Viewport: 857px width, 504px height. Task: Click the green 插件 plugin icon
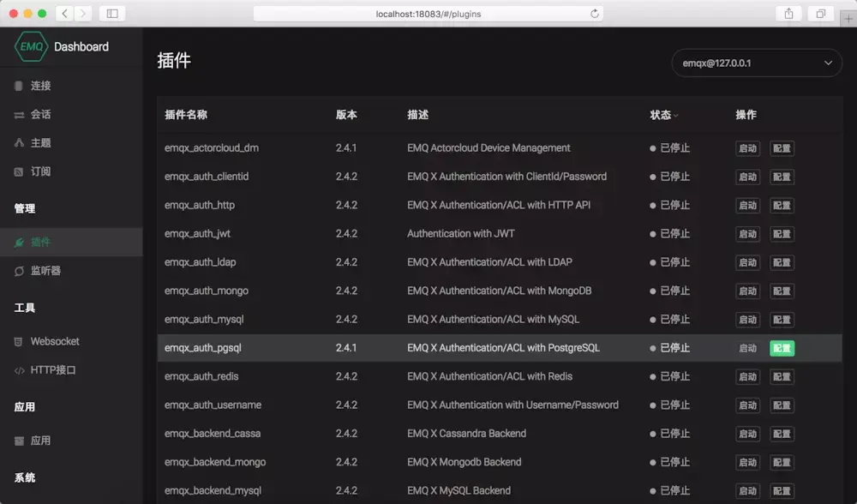coord(19,243)
